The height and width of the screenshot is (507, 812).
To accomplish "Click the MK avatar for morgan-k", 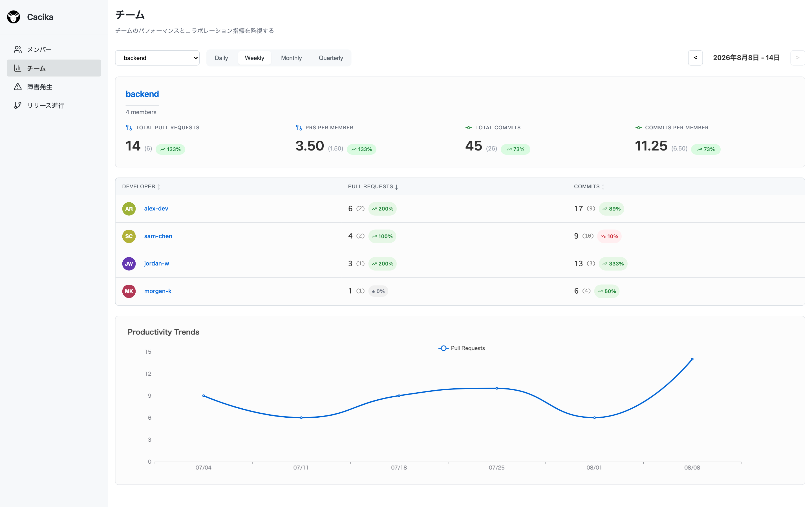I will point(129,291).
